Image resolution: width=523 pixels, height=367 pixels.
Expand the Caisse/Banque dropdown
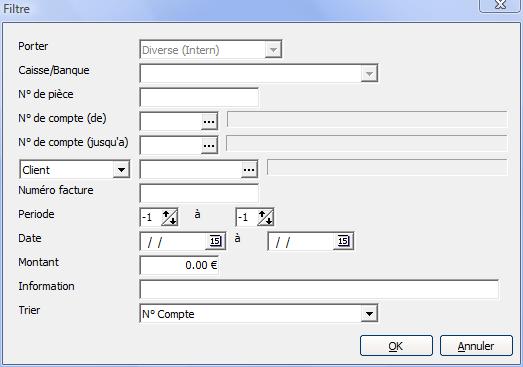coord(369,73)
